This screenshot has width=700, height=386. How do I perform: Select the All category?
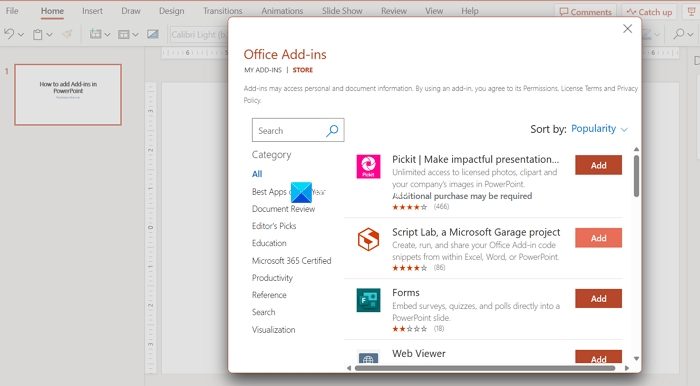pos(257,174)
